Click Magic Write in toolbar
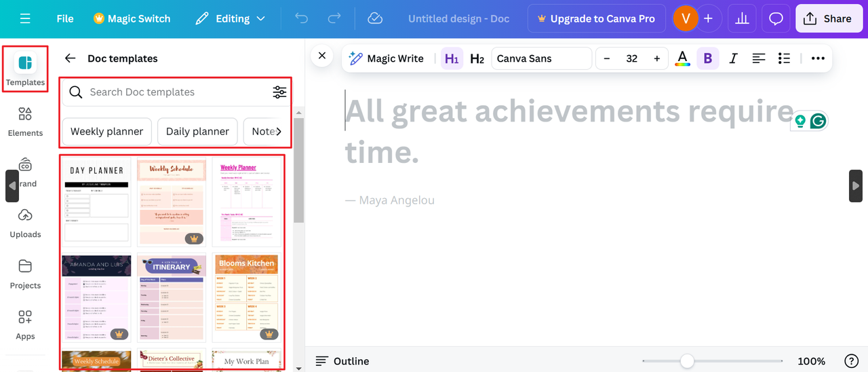This screenshot has height=372, width=868. coord(387,58)
